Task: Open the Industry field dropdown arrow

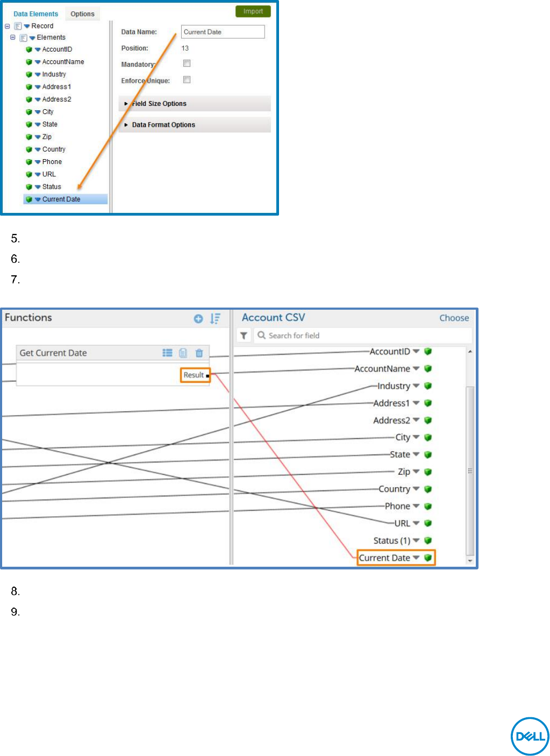Action: [x=416, y=386]
